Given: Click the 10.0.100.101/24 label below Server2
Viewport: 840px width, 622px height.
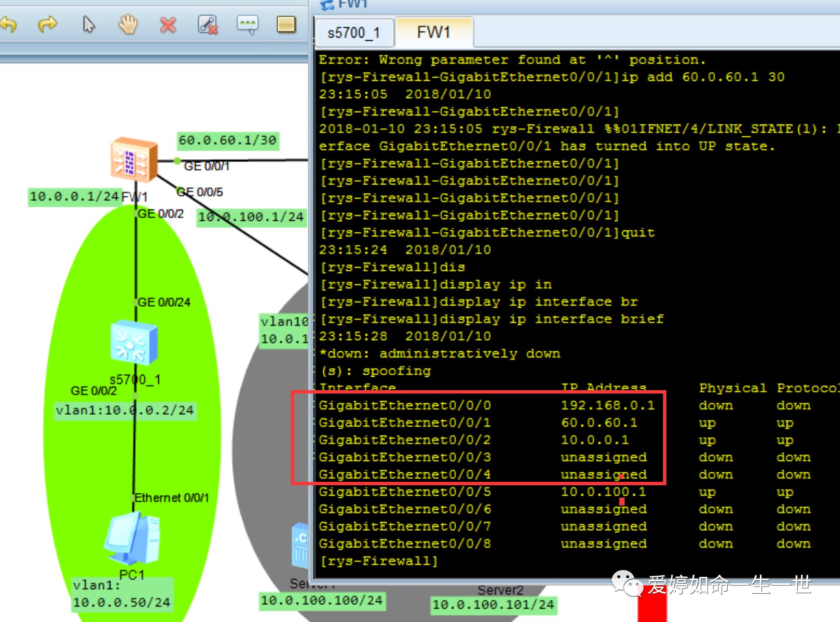Looking at the screenshot, I should point(493,605).
